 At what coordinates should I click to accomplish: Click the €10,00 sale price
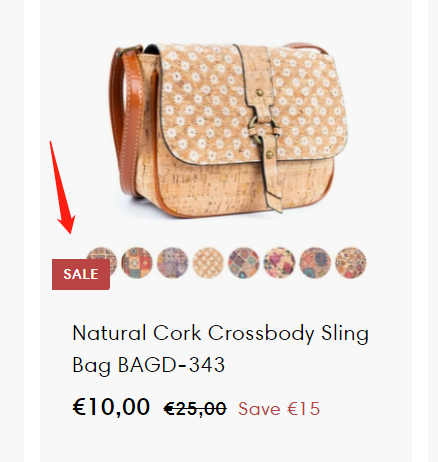(111, 407)
